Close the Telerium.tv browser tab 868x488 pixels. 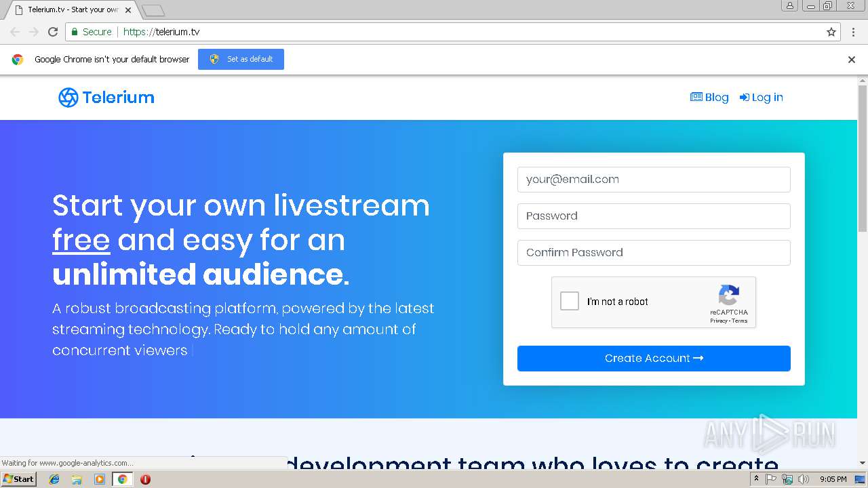(x=128, y=10)
